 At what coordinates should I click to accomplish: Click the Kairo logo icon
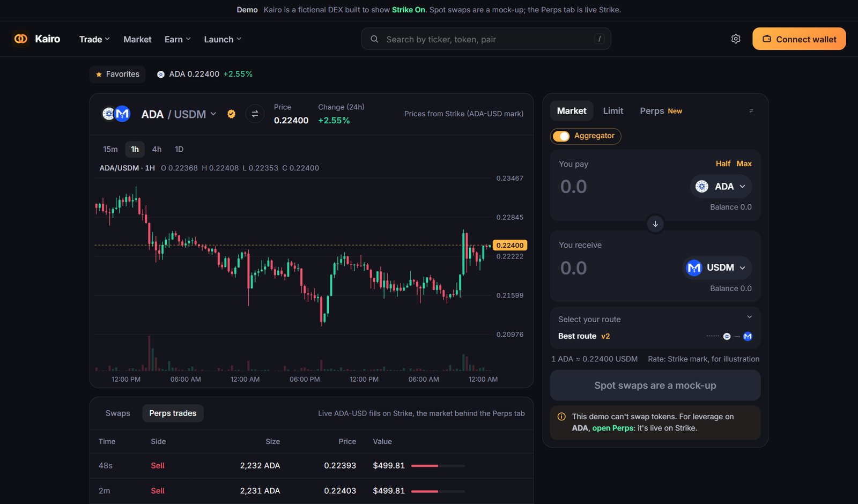(x=20, y=39)
